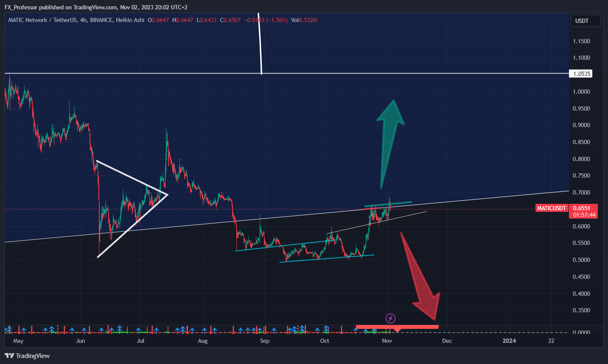Click the May label on time axis
The height and width of the screenshot is (364, 608).
[x=18, y=341]
